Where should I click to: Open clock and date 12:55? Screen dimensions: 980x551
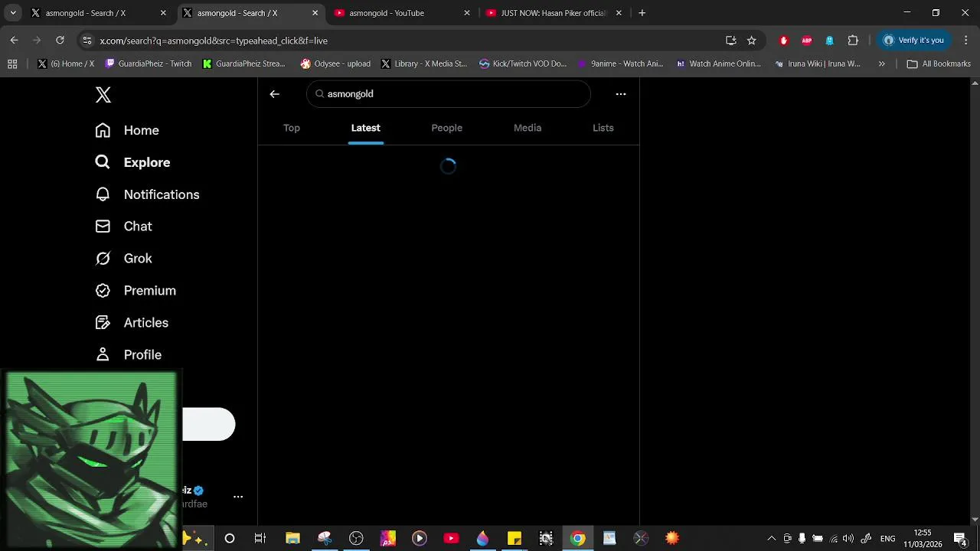[x=923, y=539]
